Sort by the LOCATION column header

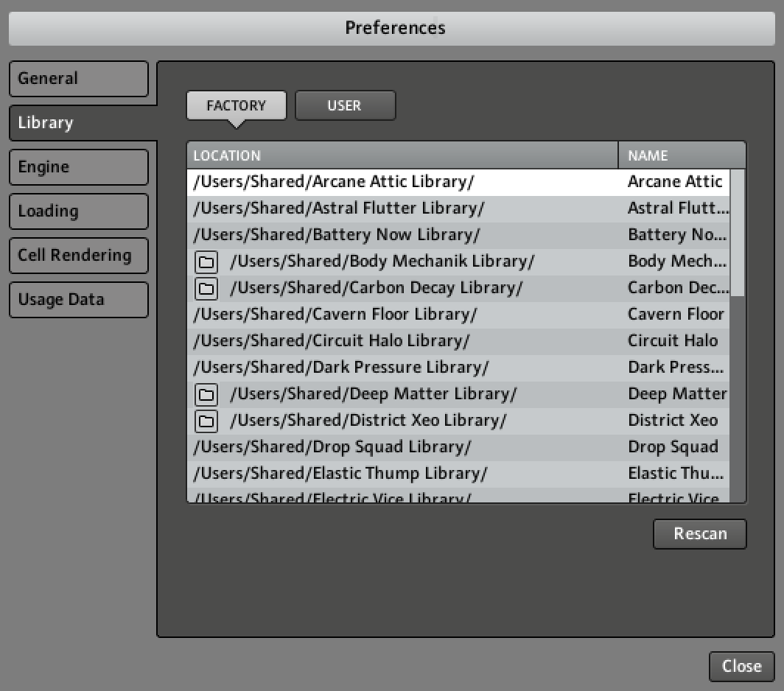[402, 155]
